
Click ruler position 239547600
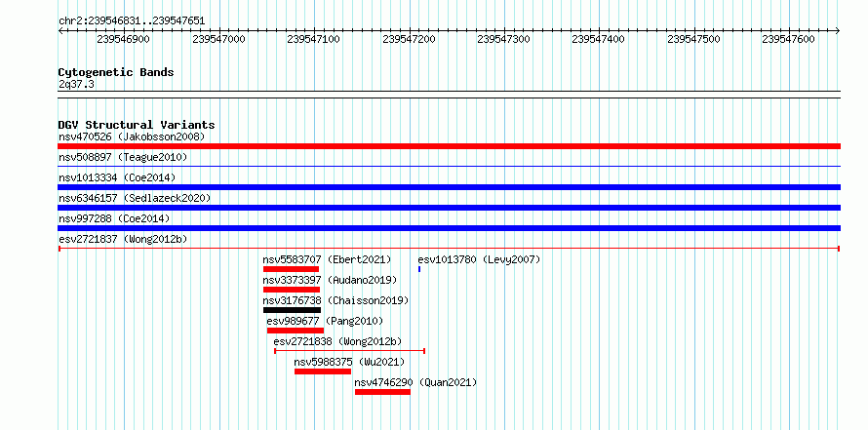[789, 39]
